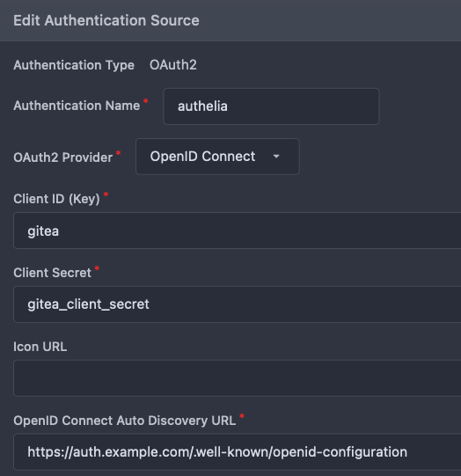Click the asterisk after Auto Discovery URL label
The width and height of the screenshot is (461, 476).
tap(242, 416)
